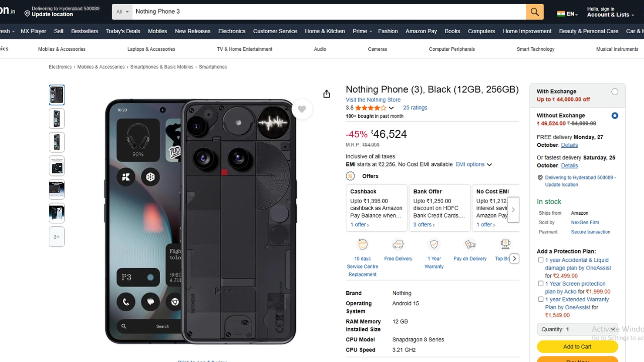Screen dimensions: 644x362
Task: Click the 10 days Replacement icon
Action: pyautogui.click(x=362, y=245)
